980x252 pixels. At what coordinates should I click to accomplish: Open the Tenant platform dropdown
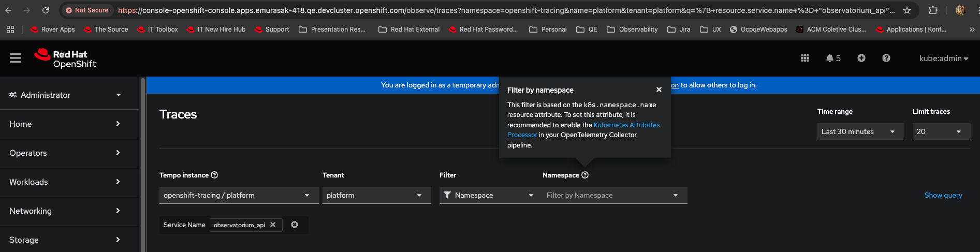[x=376, y=195]
